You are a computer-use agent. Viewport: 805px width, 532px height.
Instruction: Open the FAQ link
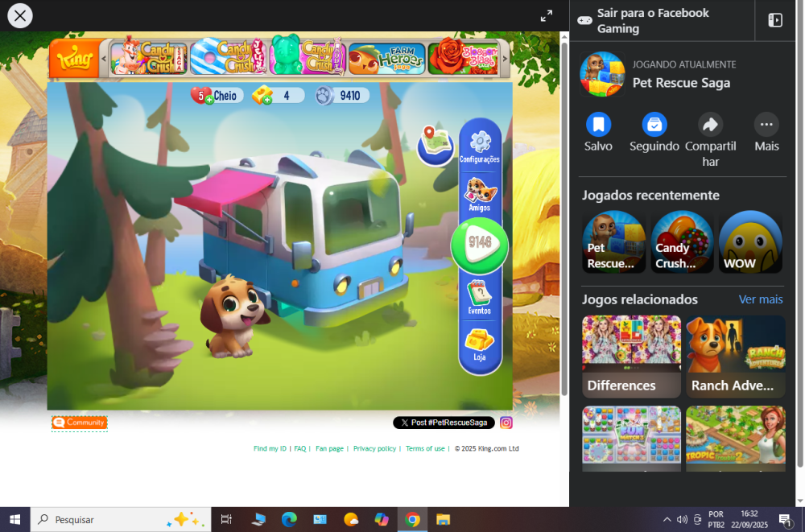[299, 448]
